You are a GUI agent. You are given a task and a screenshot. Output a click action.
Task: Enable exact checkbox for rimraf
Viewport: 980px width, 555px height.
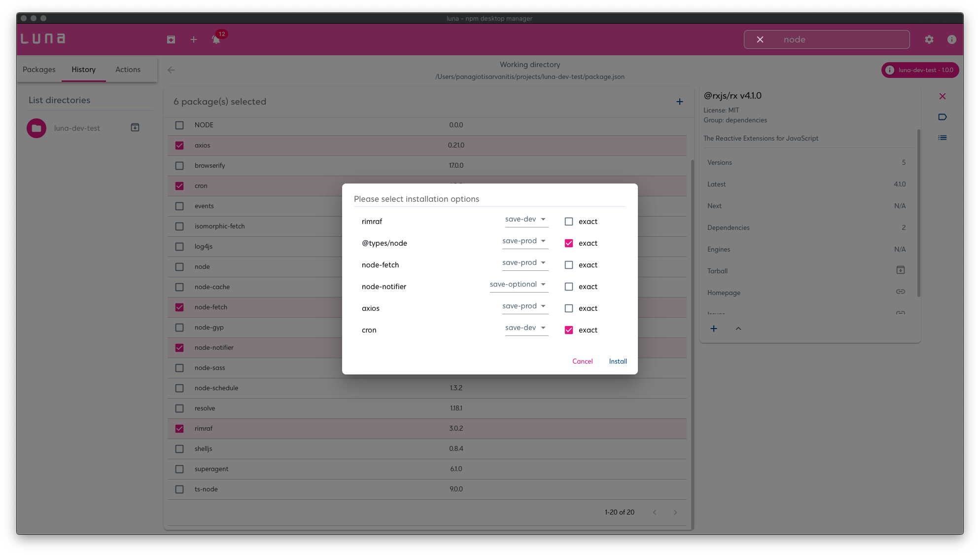coord(569,222)
